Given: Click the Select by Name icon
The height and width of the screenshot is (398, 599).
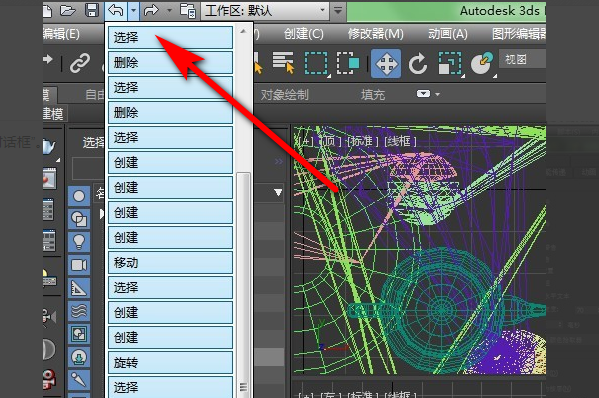Looking at the screenshot, I should [283, 62].
